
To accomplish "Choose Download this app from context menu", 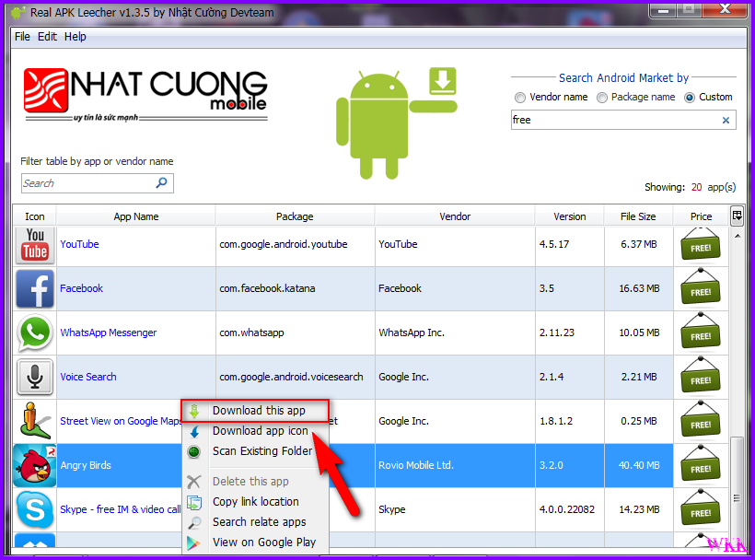I will pos(255,411).
